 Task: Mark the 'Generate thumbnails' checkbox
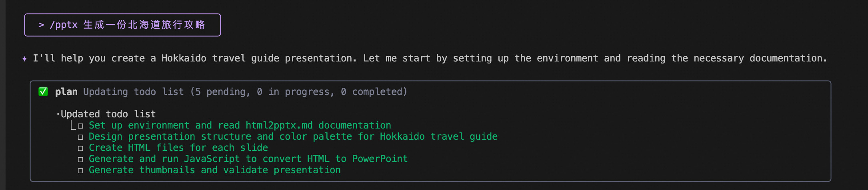(x=80, y=171)
